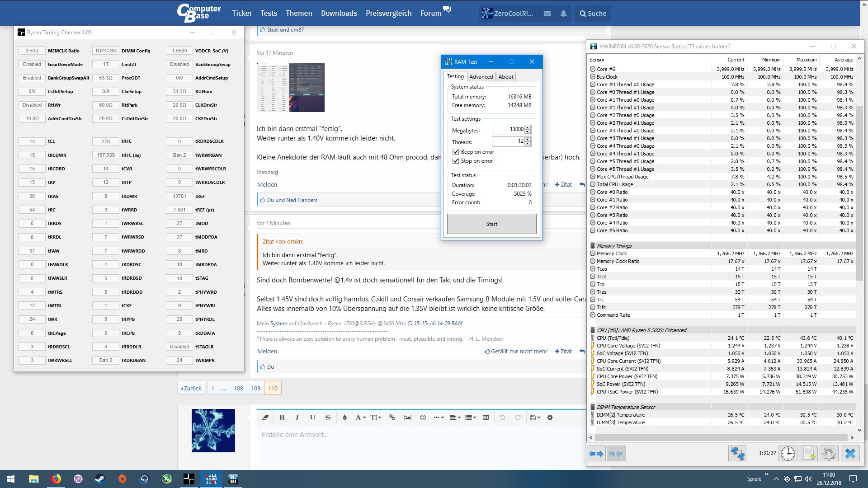Open GOG Galaxy taskbar icon
This screenshot has width=868, height=488.
point(78,479)
